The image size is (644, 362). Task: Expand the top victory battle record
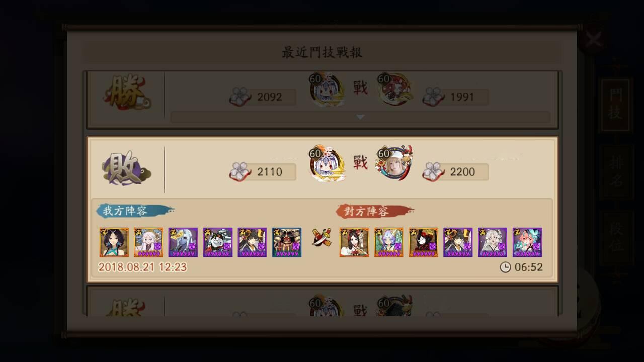[x=360, y=117]
